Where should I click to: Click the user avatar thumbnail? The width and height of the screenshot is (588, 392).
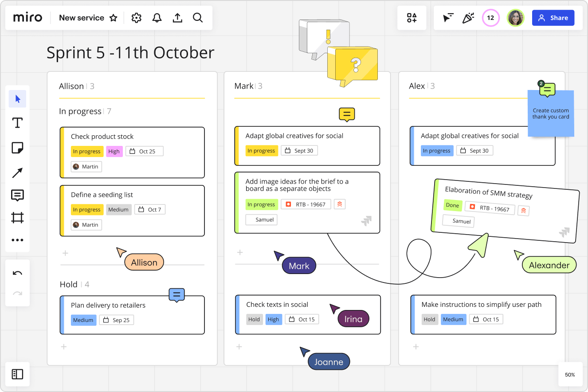tap(515, 18)
